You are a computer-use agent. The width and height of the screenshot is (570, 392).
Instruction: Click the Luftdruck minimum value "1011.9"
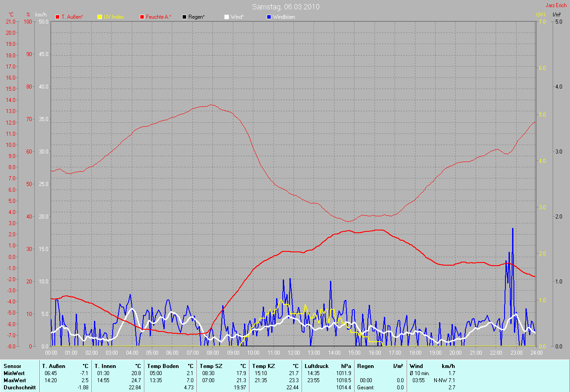pos(343,373)
